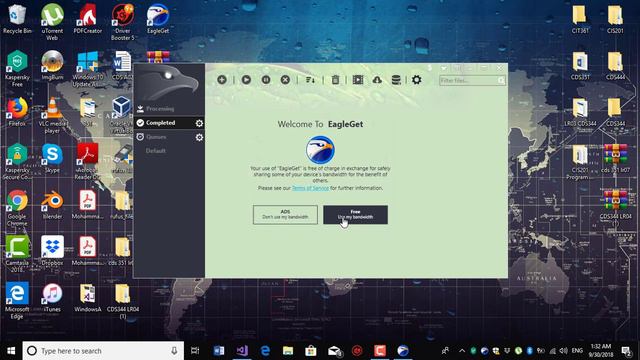Open the gear next to Queues
640x360 pixels.
(199, 138)
